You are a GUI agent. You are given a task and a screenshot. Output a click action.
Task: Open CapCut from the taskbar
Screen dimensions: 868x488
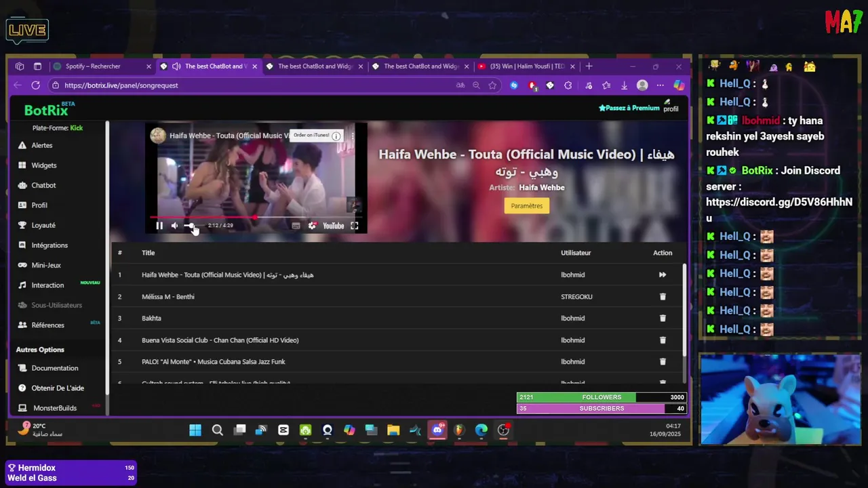pyautogui.click(x=283, y=430)
